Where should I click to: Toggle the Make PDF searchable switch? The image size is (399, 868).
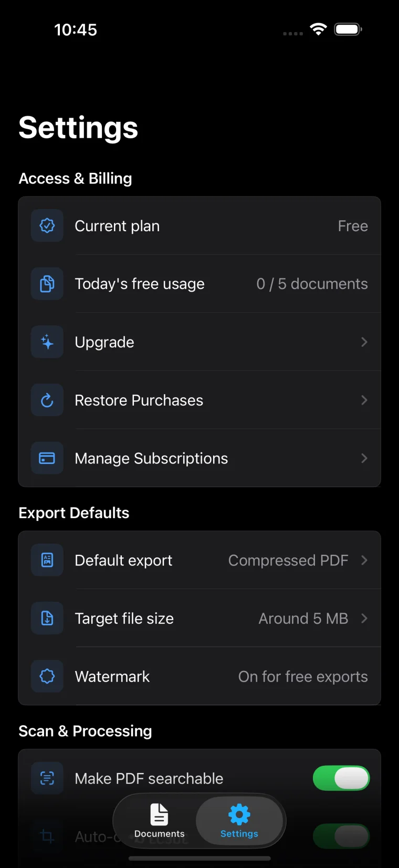[341, 778]
